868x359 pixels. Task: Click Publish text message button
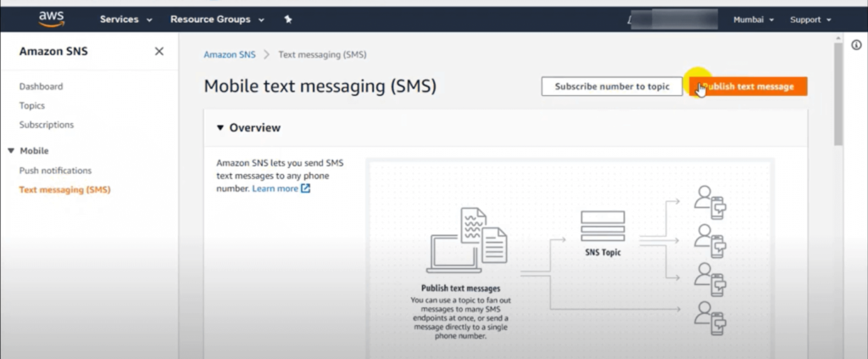point(748,87)
